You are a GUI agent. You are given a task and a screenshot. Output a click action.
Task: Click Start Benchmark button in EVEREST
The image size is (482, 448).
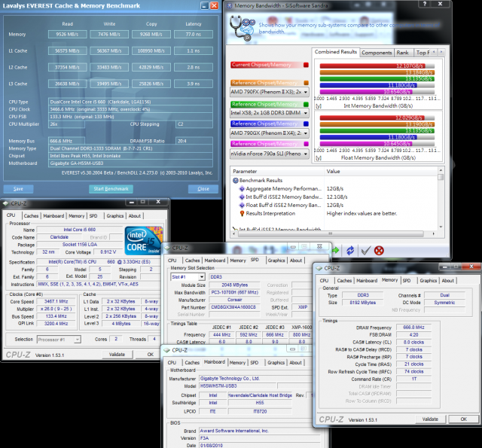[x=111, y=189]
